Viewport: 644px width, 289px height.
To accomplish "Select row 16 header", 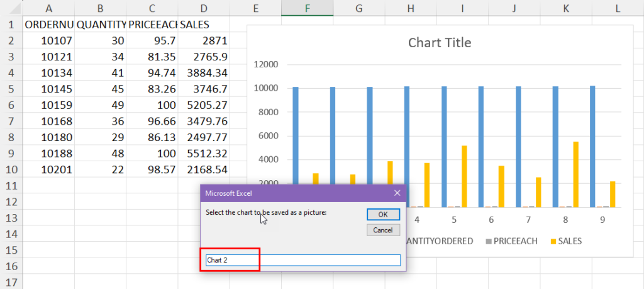I will 11,266.
